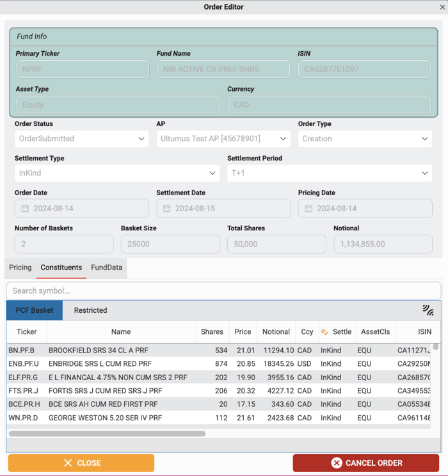The width and height of the screenshot is (448, 476).
Task: Click the Search symbol input field
Action: click(223, 291)
